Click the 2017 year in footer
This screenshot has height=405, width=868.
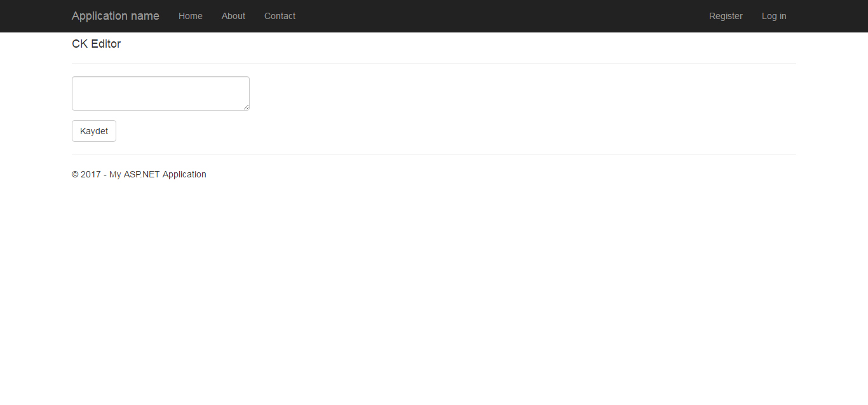coord(90,174)
